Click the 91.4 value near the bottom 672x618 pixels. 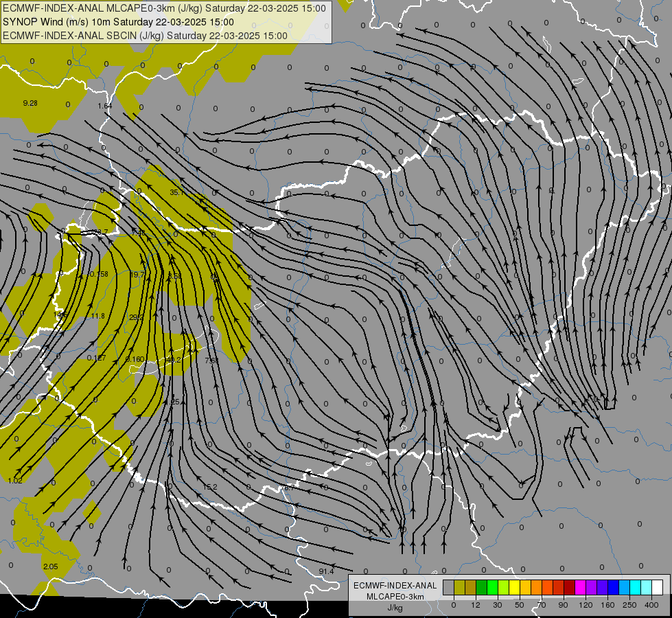[326, 571]
